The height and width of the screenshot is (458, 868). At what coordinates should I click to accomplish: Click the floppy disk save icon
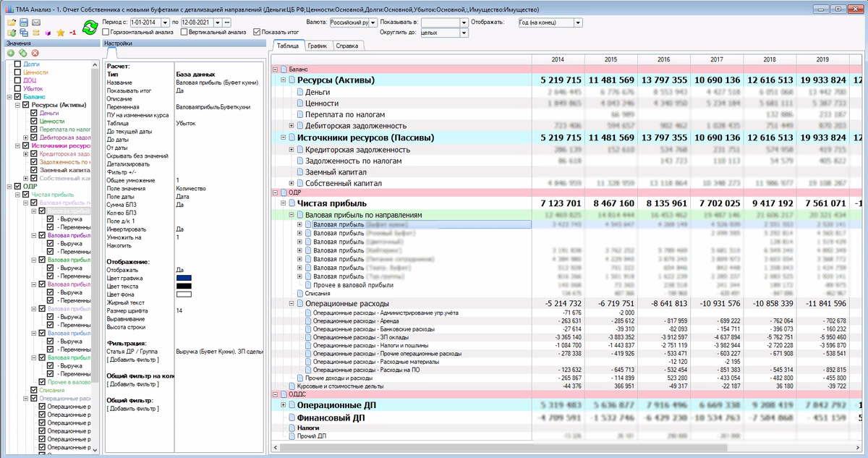pos(24,22)
